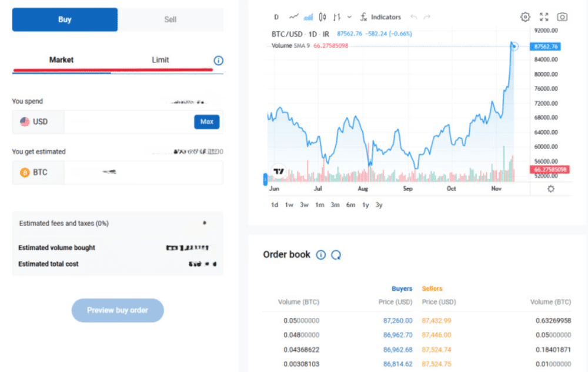The image size is (588, 372).
Task: Toggle fullscreen chart mode
Action: click(x=544, y=17)
